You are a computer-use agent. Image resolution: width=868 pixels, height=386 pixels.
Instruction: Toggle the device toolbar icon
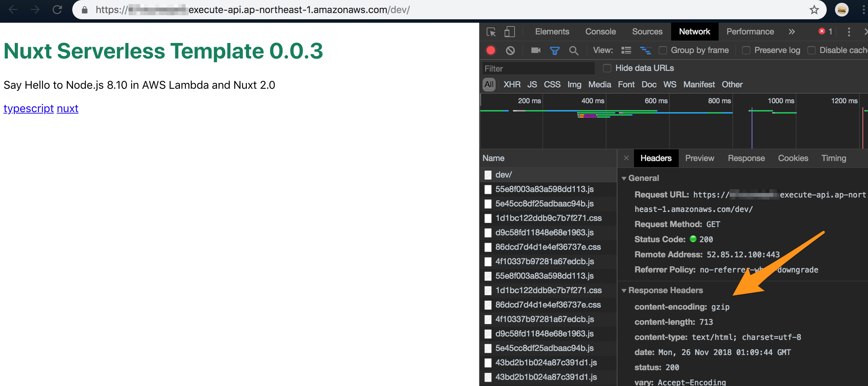[510, 32]
